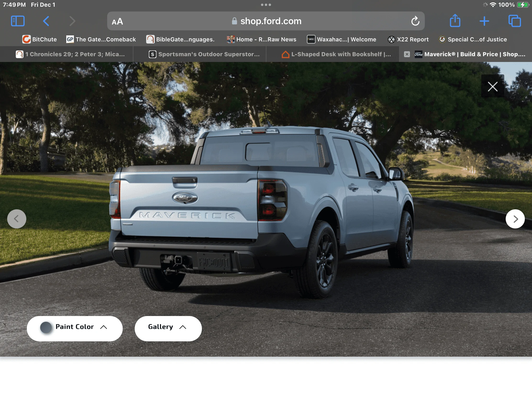Screen dimensions: 532x399
Task: Show the tab overview grid
Action: (x=515, y=21)
